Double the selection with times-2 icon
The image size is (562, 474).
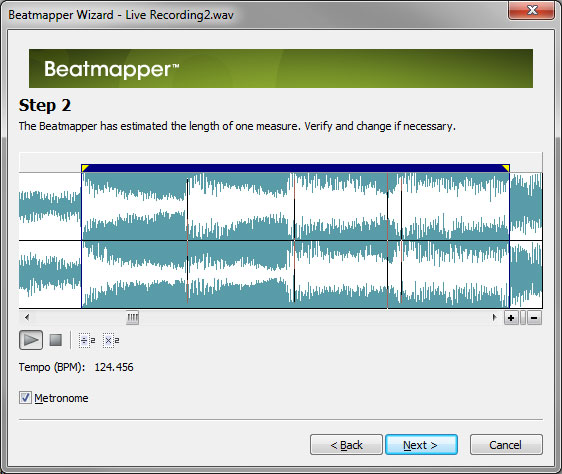[x=111, y=340]
